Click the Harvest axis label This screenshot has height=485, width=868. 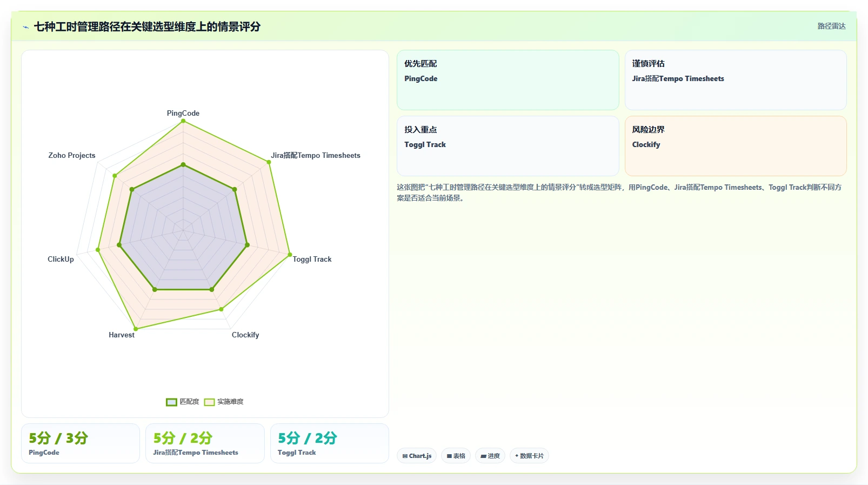(122, 335)
